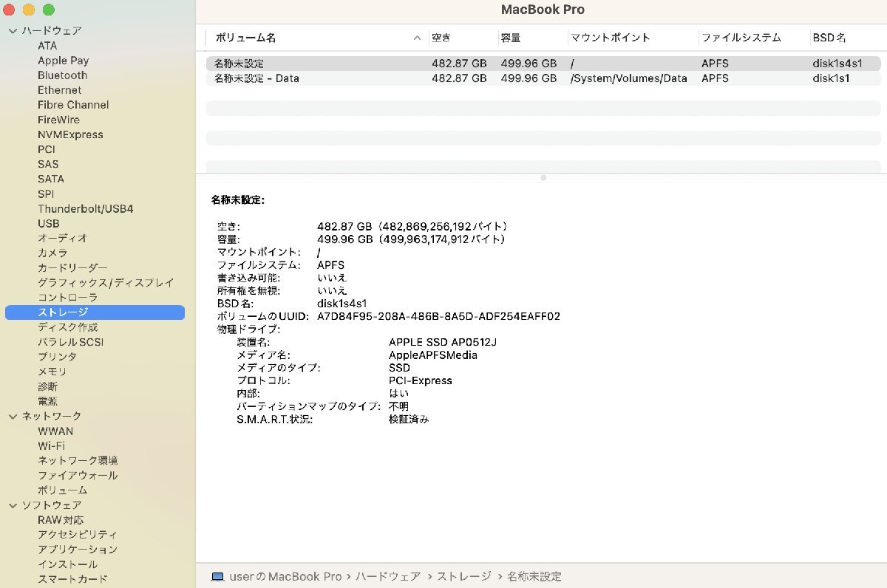Select SAS in the sidebar
The width and height of the screenshot is (887, 588).
48,164
